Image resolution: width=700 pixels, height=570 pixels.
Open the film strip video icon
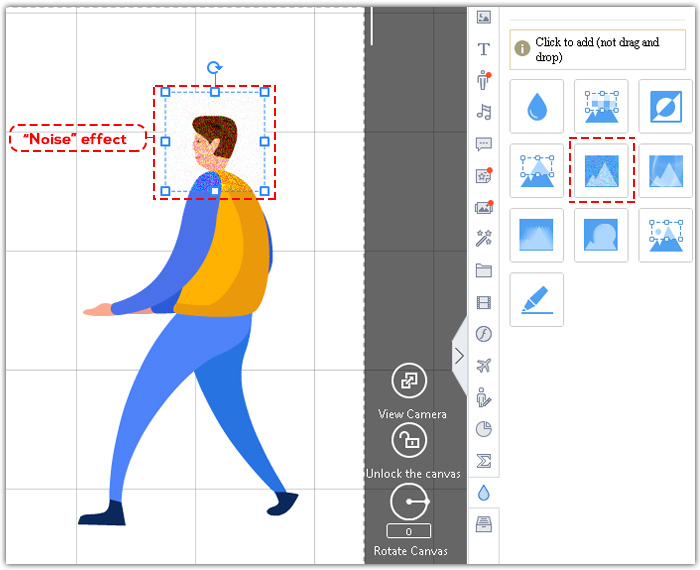483,302
